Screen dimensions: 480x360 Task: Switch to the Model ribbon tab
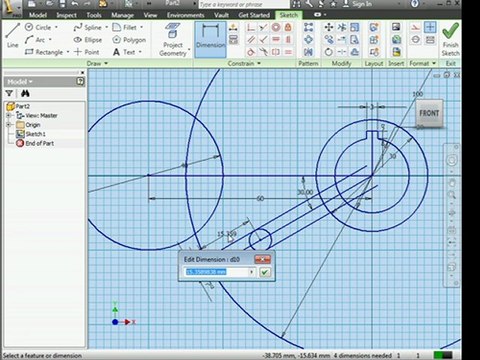(38, 15)
